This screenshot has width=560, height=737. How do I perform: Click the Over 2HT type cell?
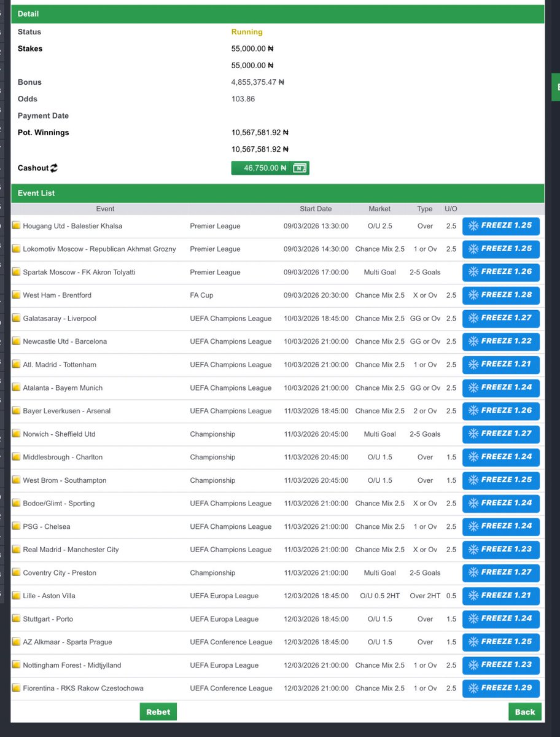coord(425,596)
